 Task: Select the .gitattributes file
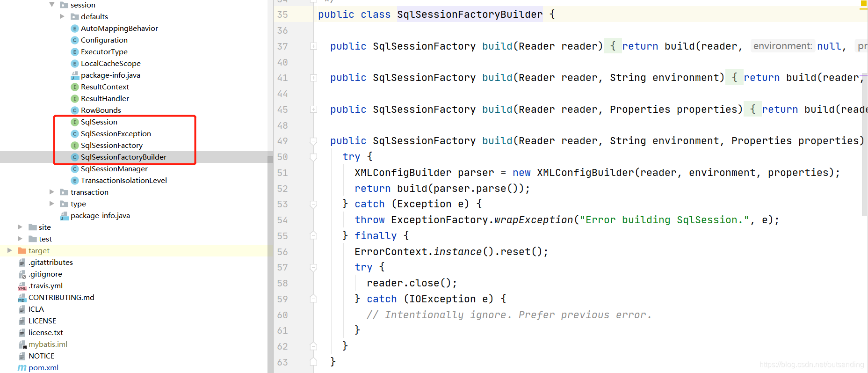[51, 263]
